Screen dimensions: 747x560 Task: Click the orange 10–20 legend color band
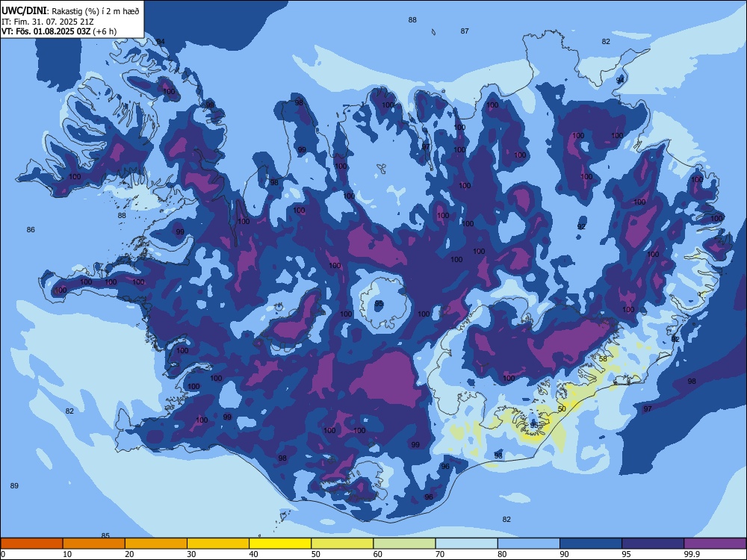tap(94, 544)
